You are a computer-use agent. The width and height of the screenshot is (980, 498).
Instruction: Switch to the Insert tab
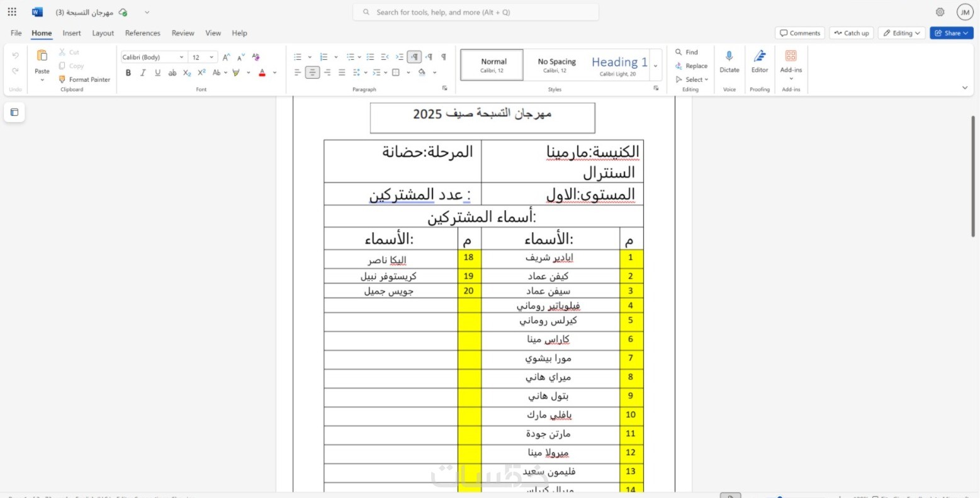pyautogui.click(x=72, y=33)
